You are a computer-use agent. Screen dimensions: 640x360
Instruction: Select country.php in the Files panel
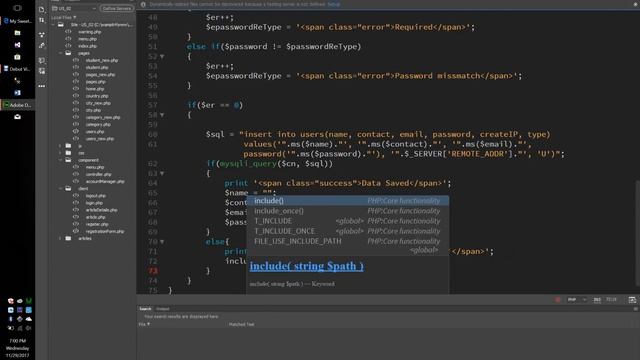coord(97,96)
